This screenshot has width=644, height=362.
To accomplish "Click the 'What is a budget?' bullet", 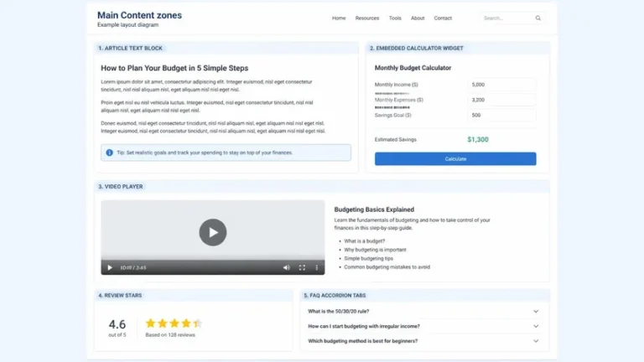I will tap(364, 241).
